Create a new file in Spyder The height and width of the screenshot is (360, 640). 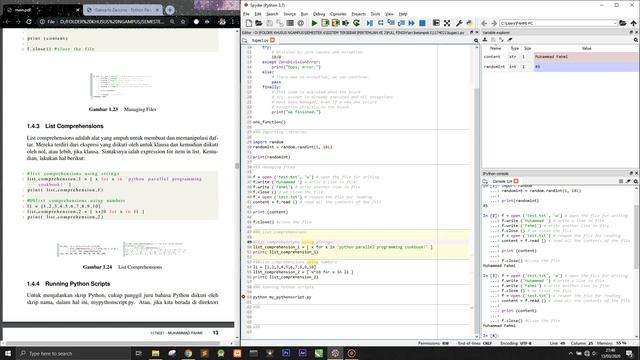[249, 23]
